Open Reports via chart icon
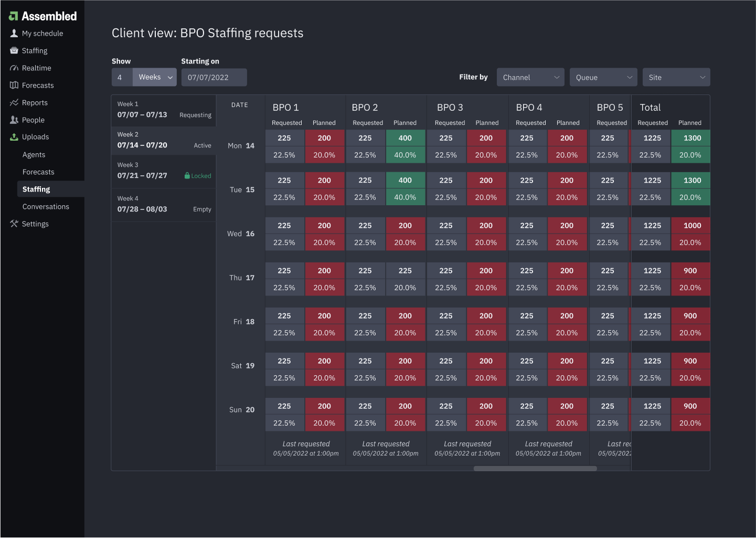This screenshot has width=756, height=538. (x=14, y=102)
